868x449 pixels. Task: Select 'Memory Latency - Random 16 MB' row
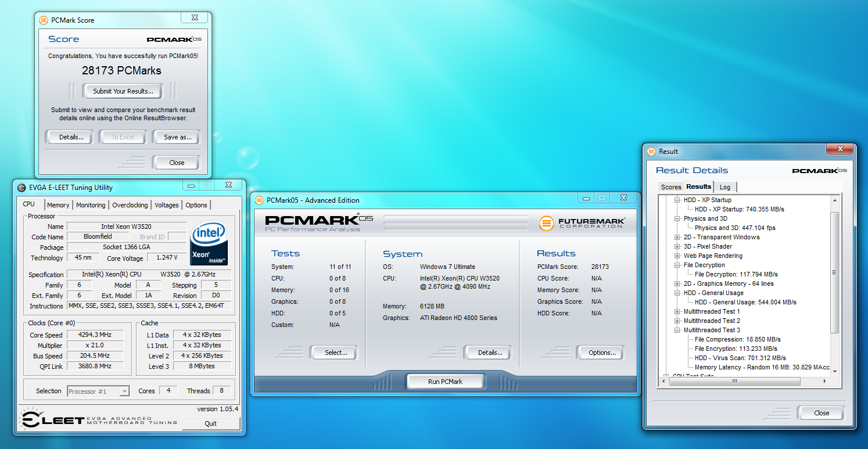tap(762, 367)
